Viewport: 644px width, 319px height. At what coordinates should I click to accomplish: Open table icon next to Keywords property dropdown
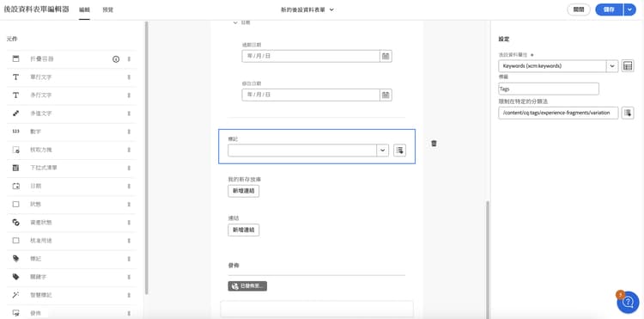[x=628, y=65]
